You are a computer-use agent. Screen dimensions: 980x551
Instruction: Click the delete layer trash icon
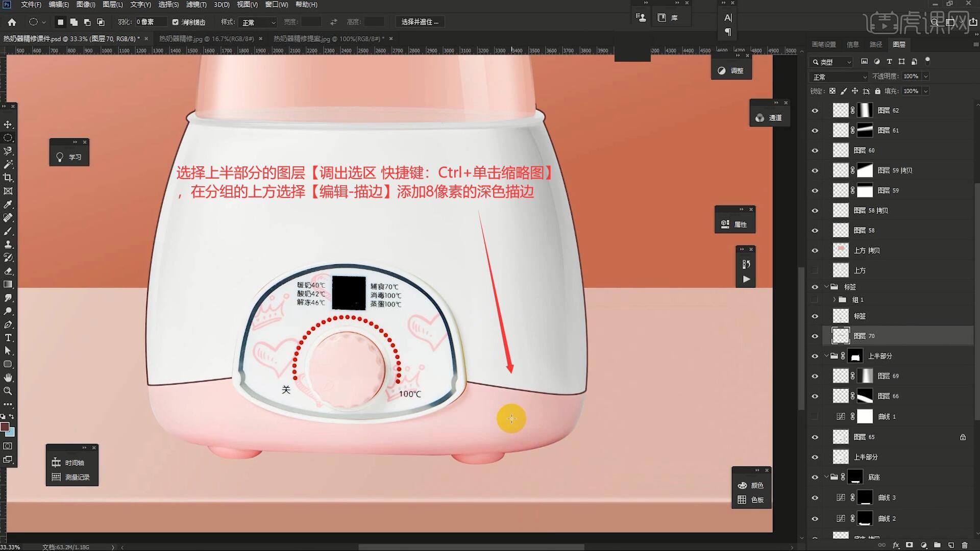(964, 545)
